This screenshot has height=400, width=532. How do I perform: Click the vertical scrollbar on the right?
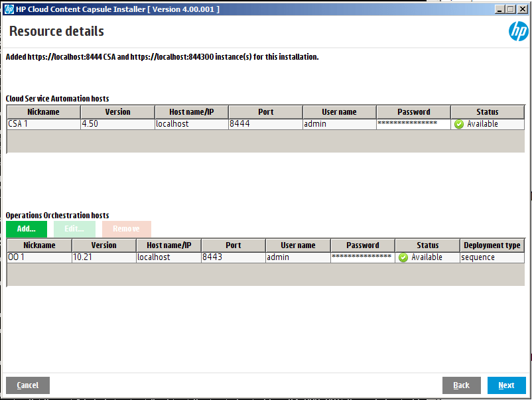click(528, 199)
